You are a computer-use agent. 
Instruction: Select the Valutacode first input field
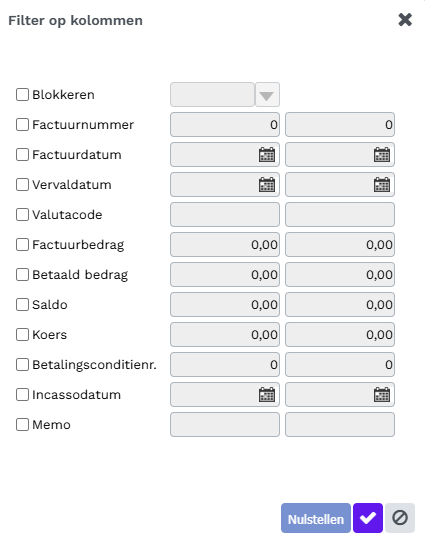tap(225, 215)
